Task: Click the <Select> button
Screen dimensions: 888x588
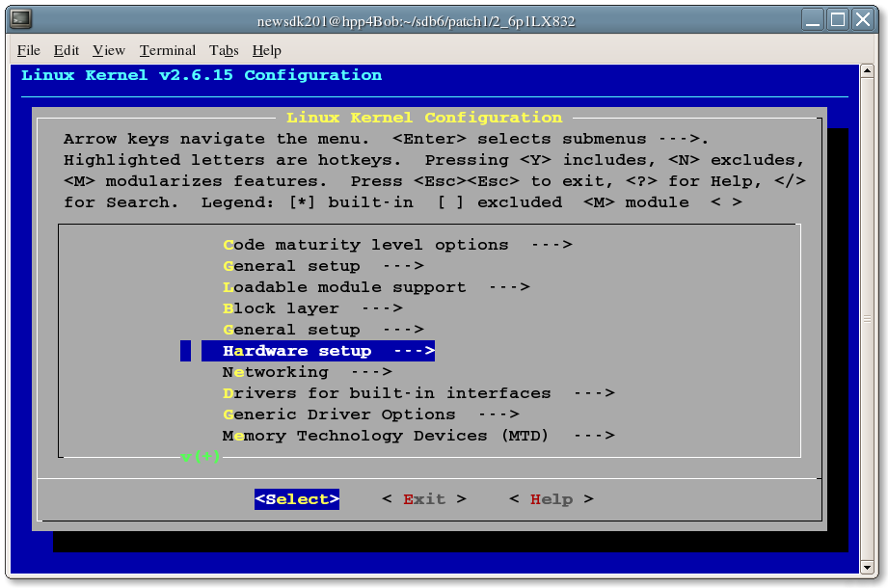Action: [x=297, y=499]
